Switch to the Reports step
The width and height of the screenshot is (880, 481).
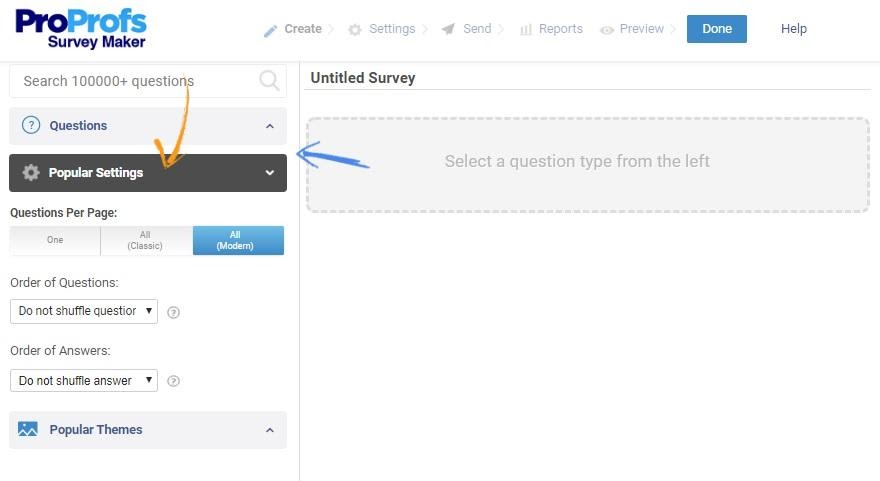[560, 29]
